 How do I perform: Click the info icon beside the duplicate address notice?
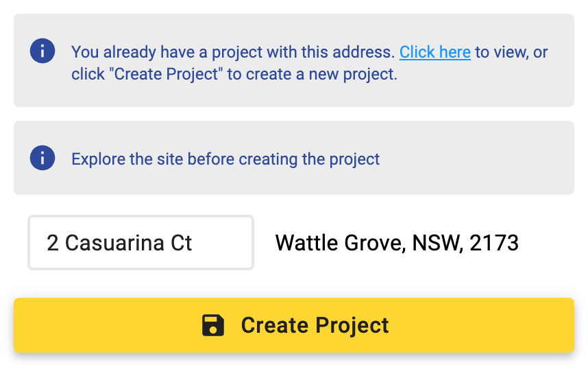42,51
